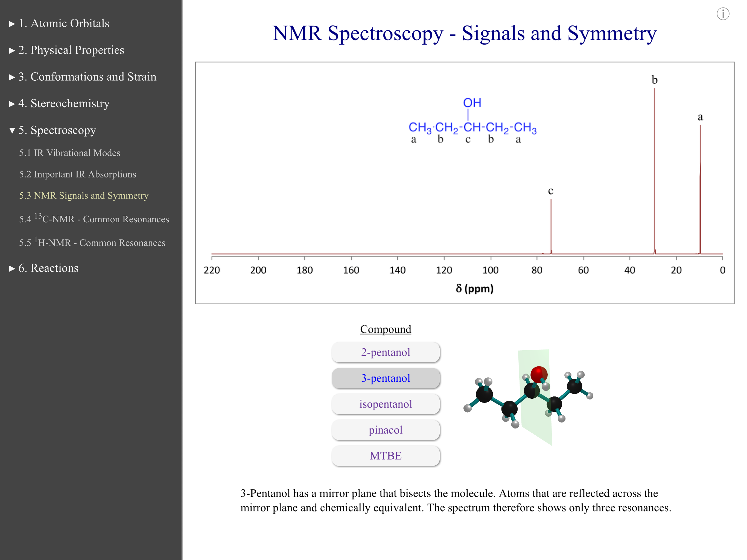Screen dimensions: 747x560
Task: Expand the 3. Conformations and Strain arrow
Action: pos(12,77)
